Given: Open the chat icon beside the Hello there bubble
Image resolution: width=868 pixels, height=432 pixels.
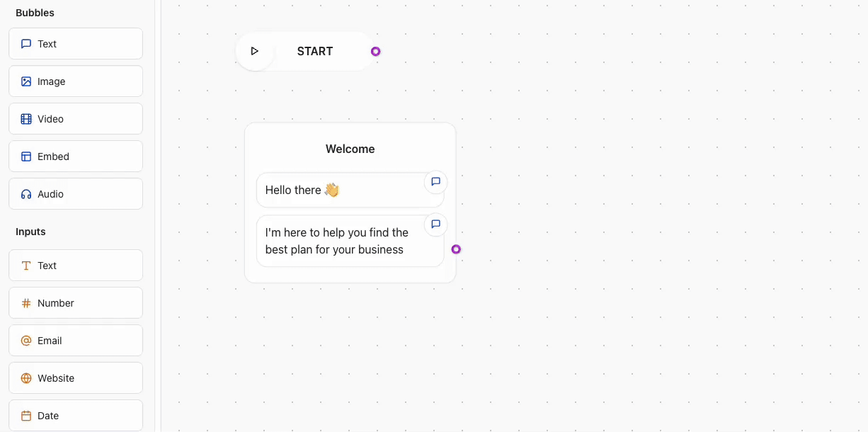Looking at the screenshot, I should pos(435,182).
